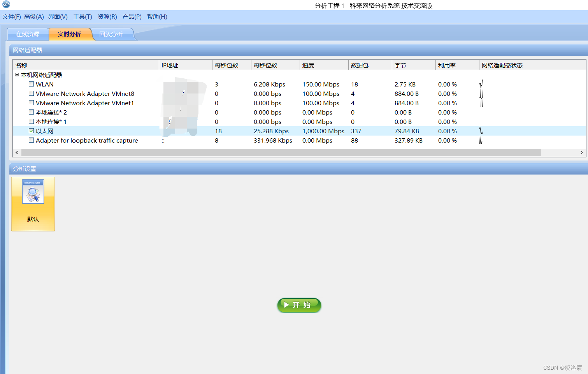Viewport: 588px width, 374px height.
Task: Click the adapter list left scroll arrow
Action: (17, 152)
